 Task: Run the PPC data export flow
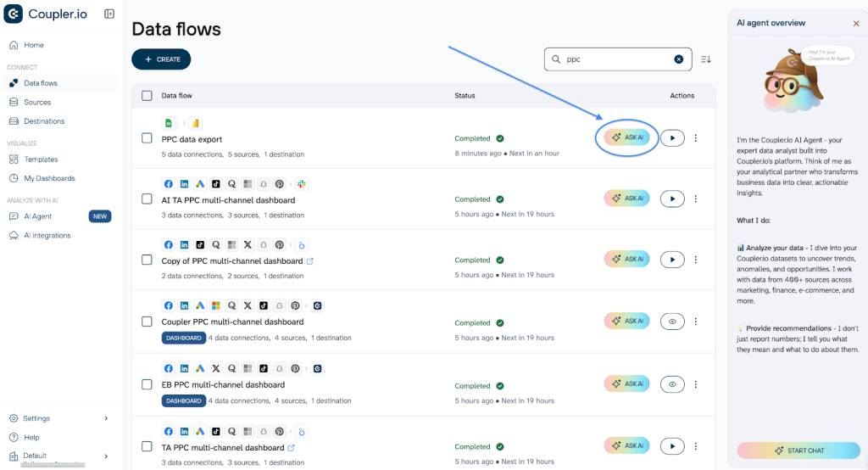pyautogui.click(x=672, y=137)
